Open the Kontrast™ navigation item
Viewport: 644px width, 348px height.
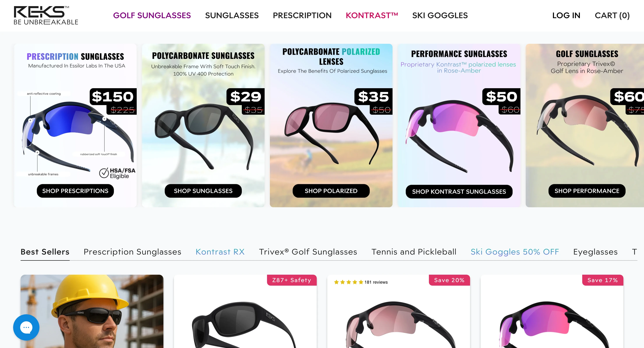[372, 16]
